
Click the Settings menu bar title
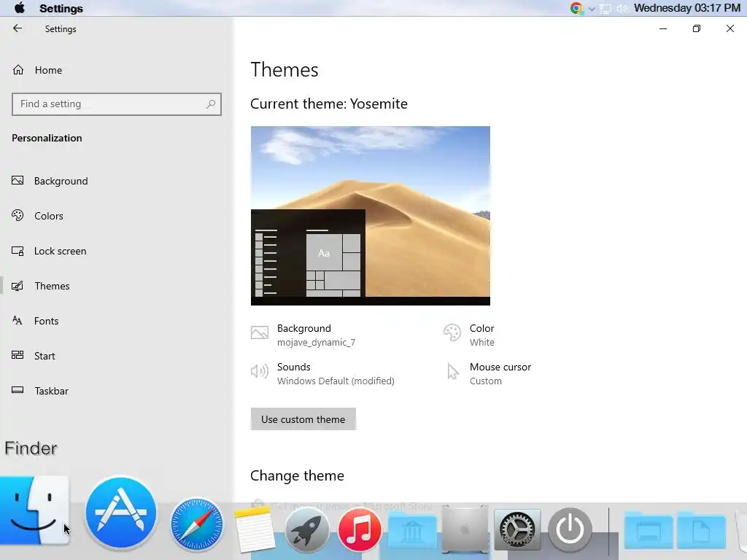[x=61, y=9]
